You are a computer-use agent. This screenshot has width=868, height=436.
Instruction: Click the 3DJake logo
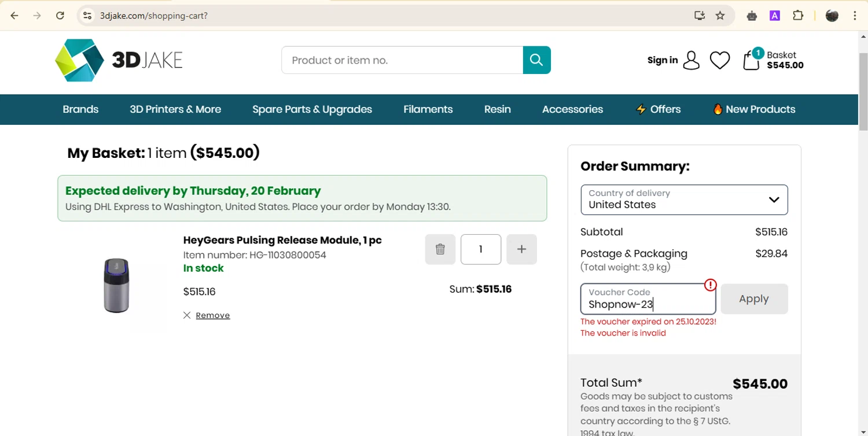[119, 60]
